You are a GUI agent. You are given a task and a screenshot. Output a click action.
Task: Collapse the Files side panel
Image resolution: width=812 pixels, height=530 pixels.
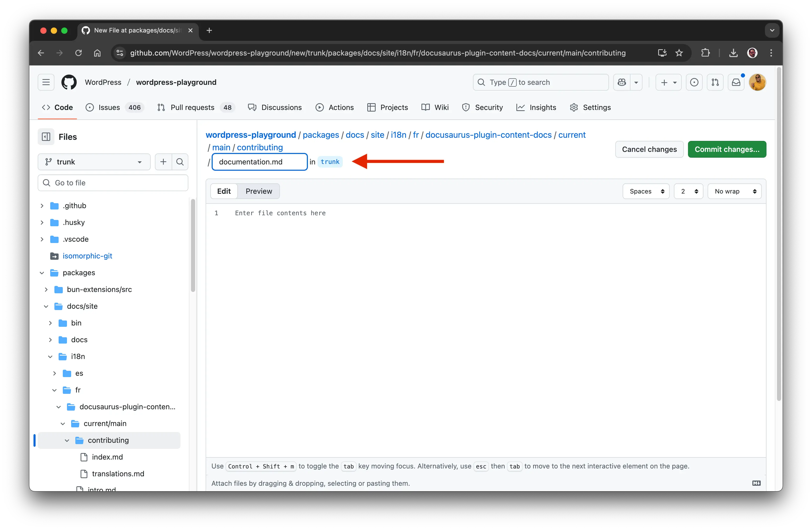(46, 136)
